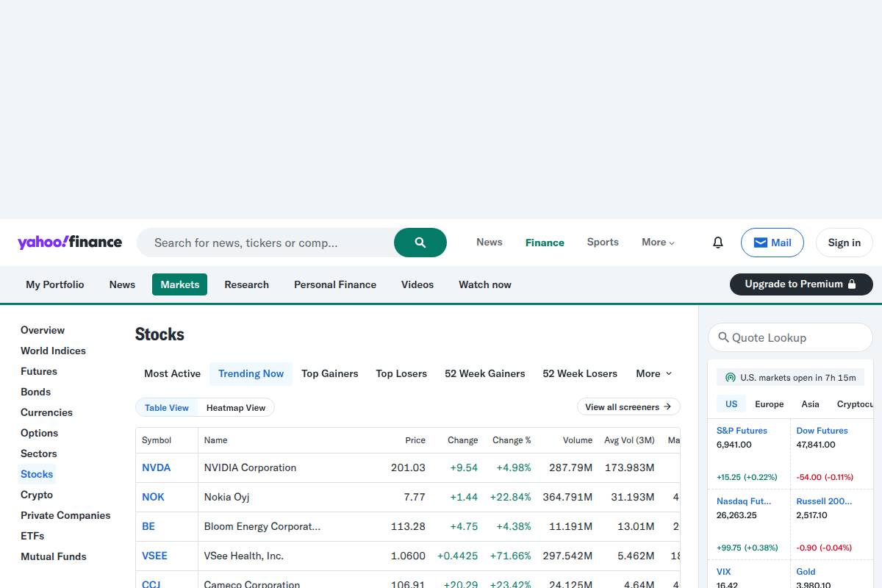Click the Quote Lookup input field
This screenshot has width=882, height=588.
(x=790, y=337)
